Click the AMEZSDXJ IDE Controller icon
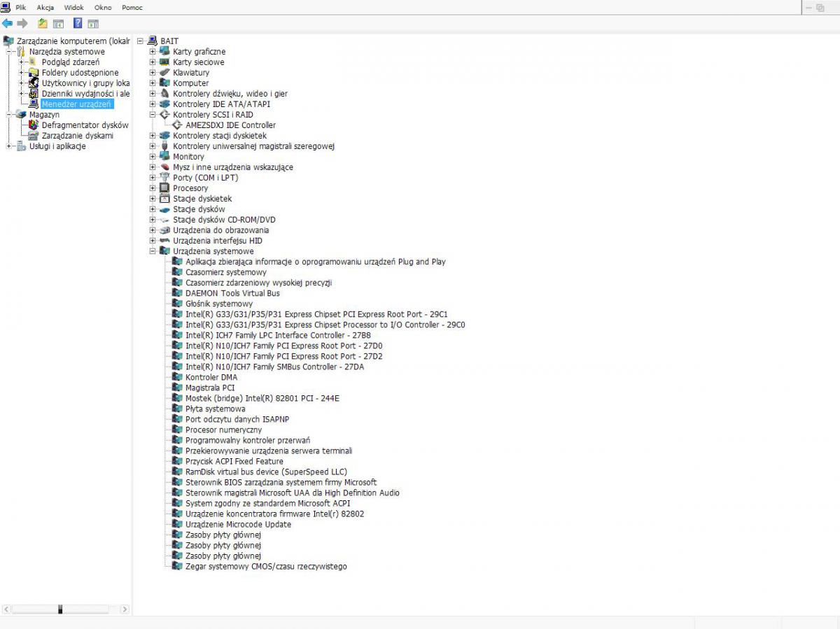This screenshot has width=840, height=629. (177, 125)
